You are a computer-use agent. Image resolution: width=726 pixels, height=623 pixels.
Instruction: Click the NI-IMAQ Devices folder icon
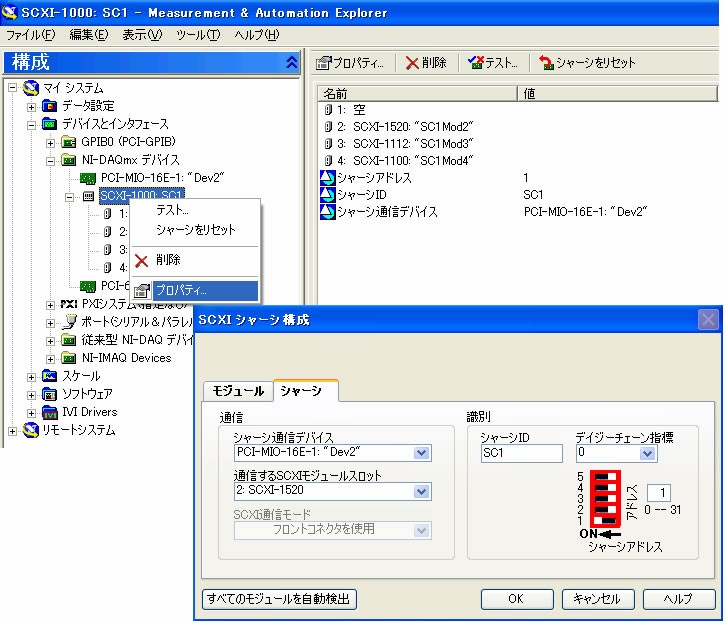click(69, 358)
